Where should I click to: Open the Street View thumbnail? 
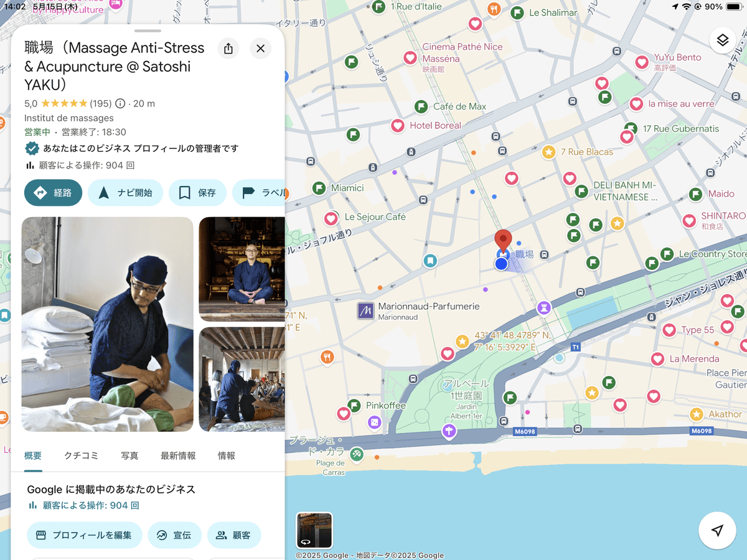[x=314, y=530]
